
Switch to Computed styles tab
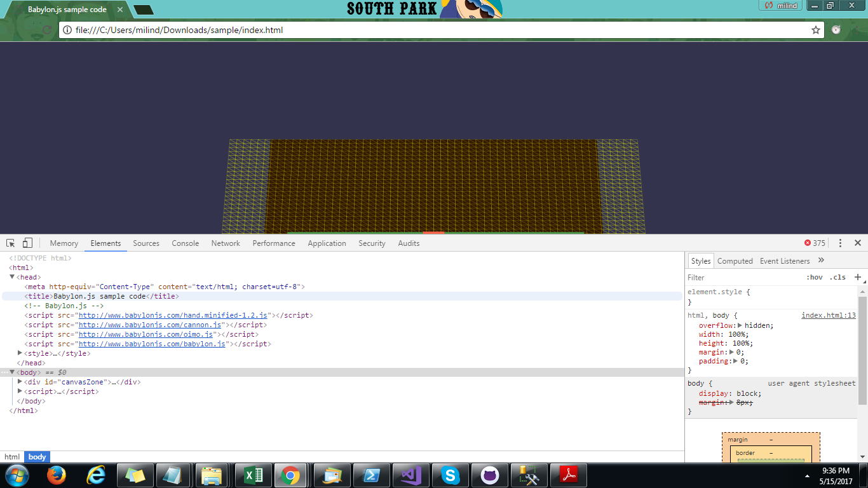[735, 261]
